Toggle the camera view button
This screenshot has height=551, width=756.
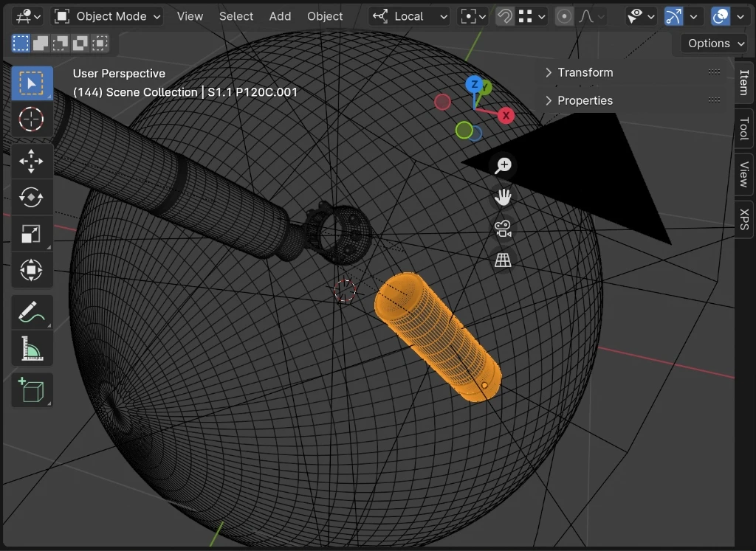click(x=503, y=229)
